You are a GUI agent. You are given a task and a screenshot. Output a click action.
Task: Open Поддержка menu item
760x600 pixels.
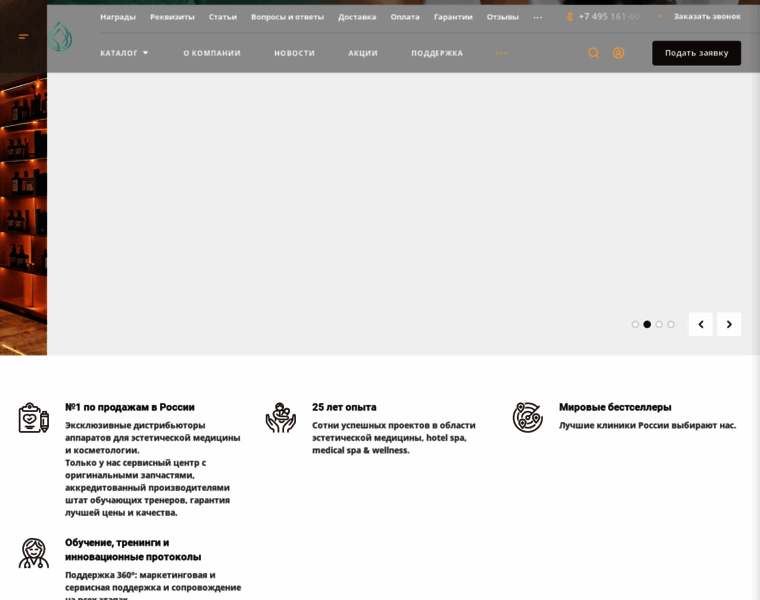(x=437, y=53)
